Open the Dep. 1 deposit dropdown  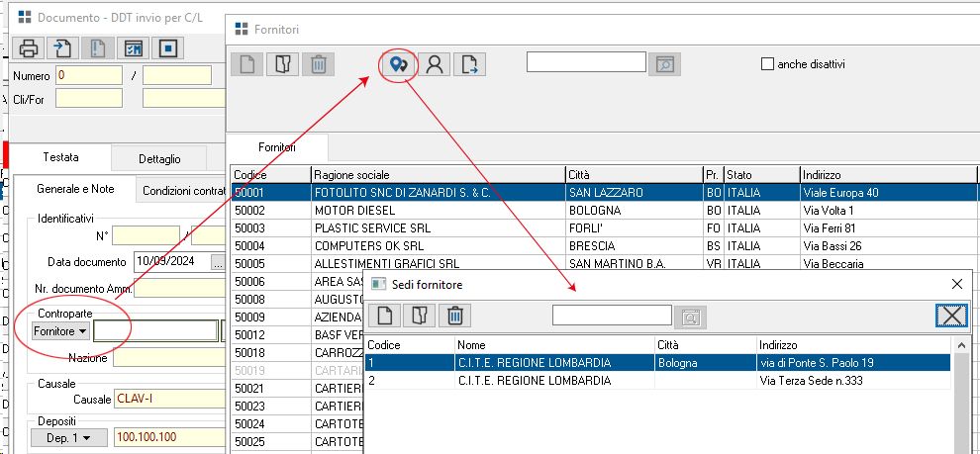click(69, 438)
